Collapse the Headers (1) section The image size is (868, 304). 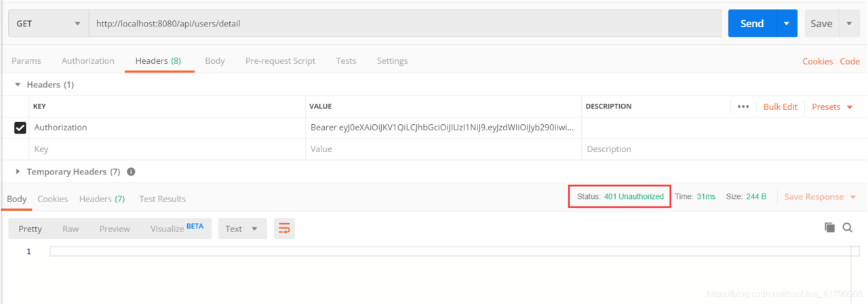coord(44,85)
